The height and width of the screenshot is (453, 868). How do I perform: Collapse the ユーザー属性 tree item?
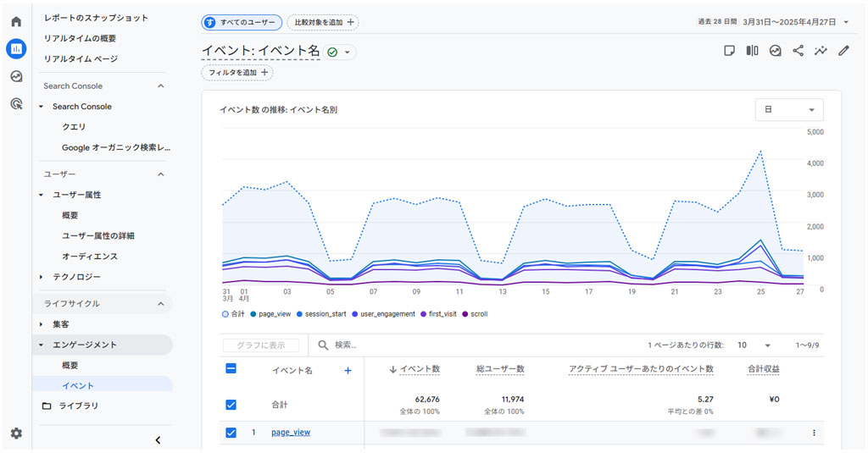click(41, 195)
